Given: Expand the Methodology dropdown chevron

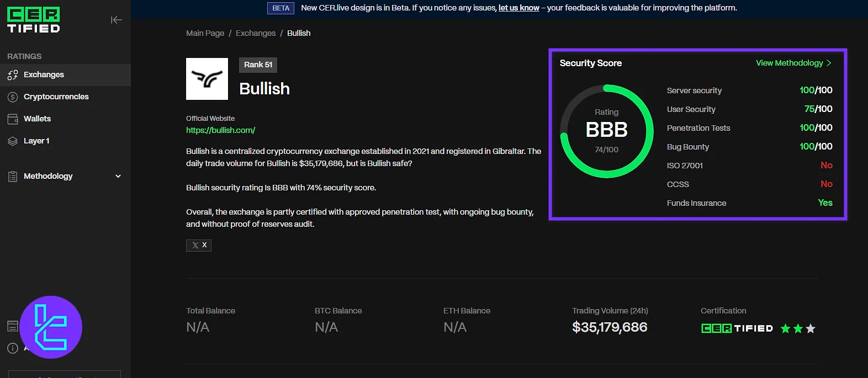Looking at the screenshot, I should (x=118, y=176).
